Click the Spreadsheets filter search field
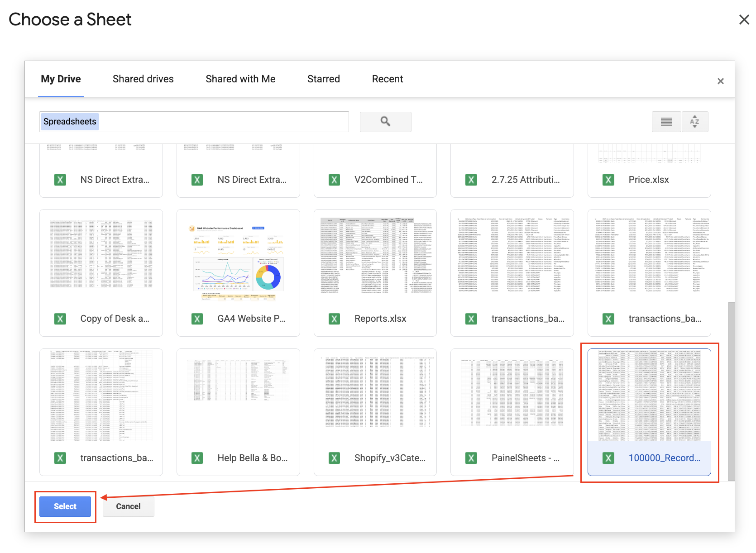This screenshot has height=553, width=756. pyautogui.click(x=222, y=122)
